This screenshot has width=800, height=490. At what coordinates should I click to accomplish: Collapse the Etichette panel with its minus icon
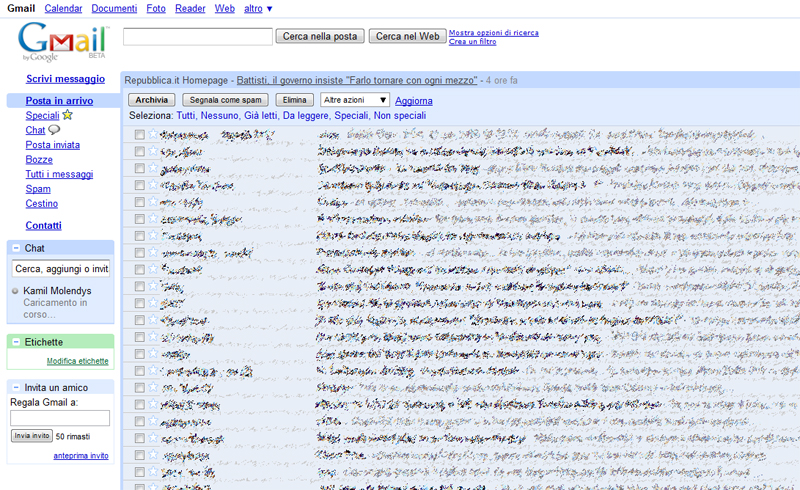pyautogui.click(x=16, y=342)
